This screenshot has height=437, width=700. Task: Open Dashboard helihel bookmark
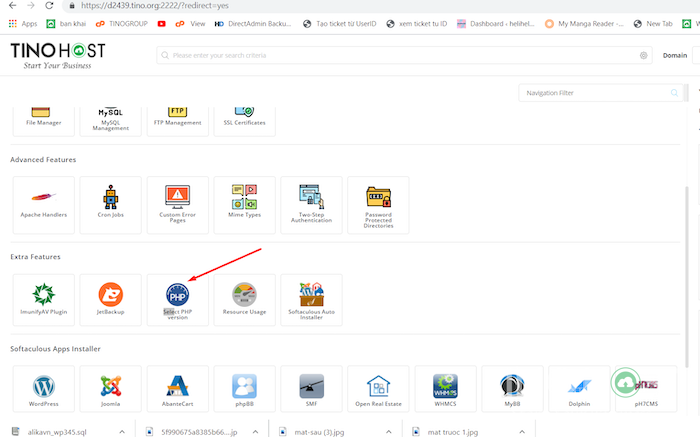click(x=496, y=24)
